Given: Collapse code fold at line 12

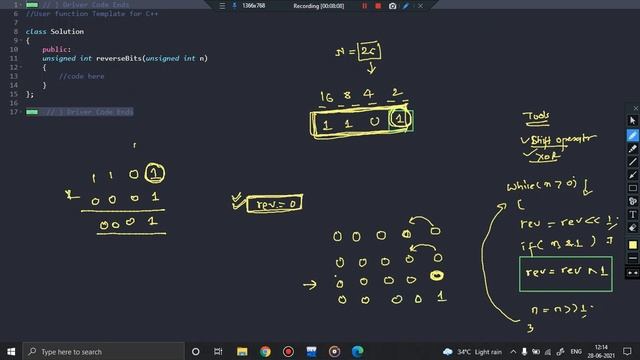Looking at the screenshot, I should pyautogui.click(x=21, y=67).
